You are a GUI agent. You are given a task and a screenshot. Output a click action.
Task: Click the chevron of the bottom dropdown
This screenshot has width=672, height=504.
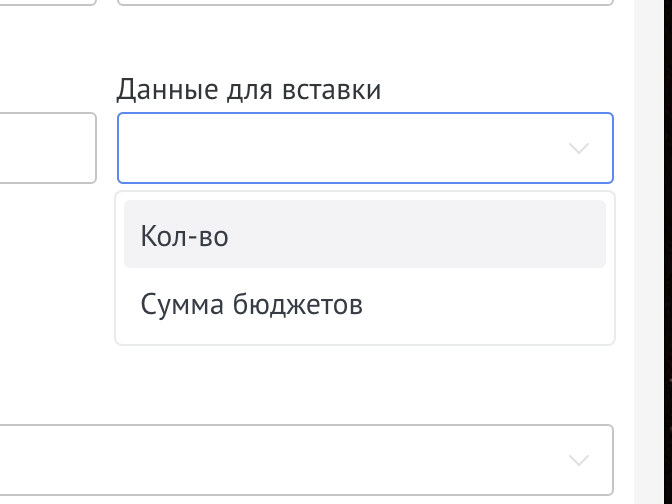(578, 460)
